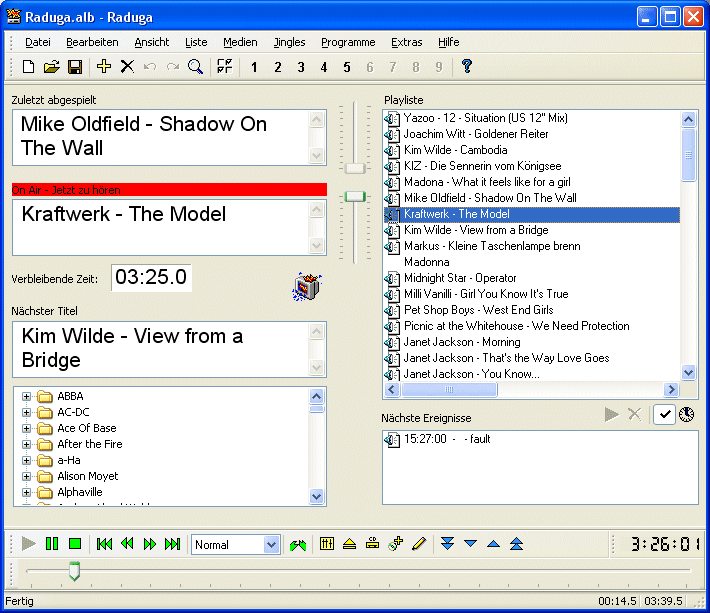Click the green binoculars find icon
This screenshot has height=613, width=710.
(297, 545)
